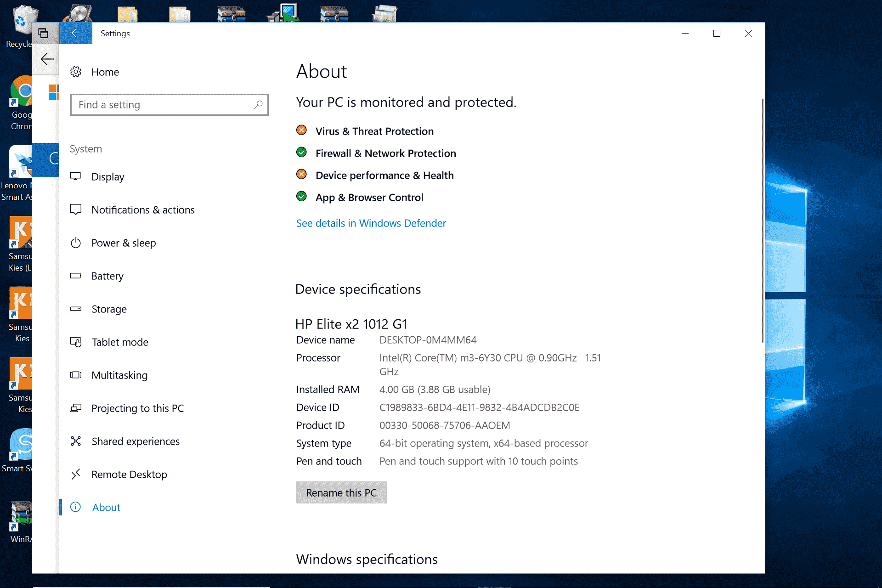Click Device performance & Health label
882x588 pixels.
(384, 175)
